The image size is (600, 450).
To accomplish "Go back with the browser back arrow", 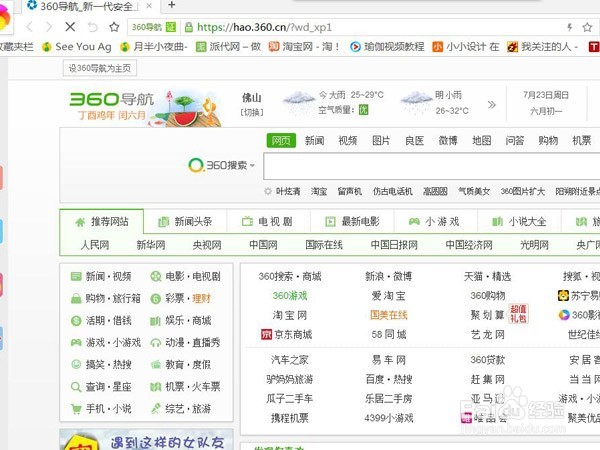I will (x=29, y=27).
